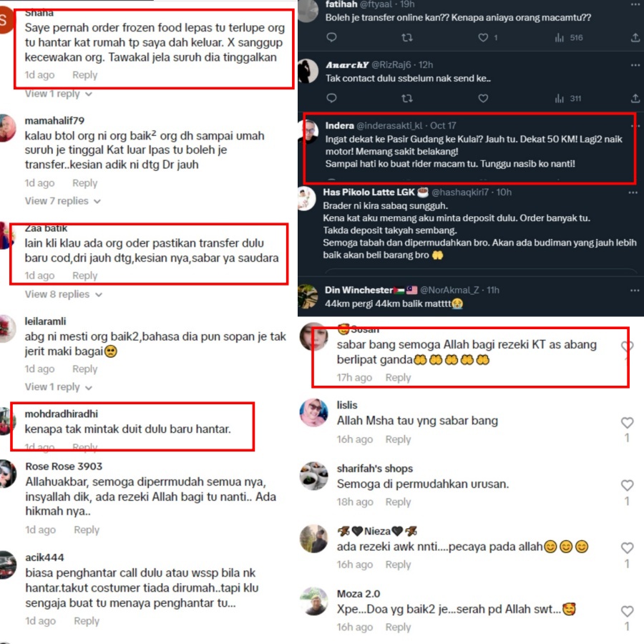Screen dimensions: 644x644
Task: Open Nieza's profile picture
Action: click(314, 539)
